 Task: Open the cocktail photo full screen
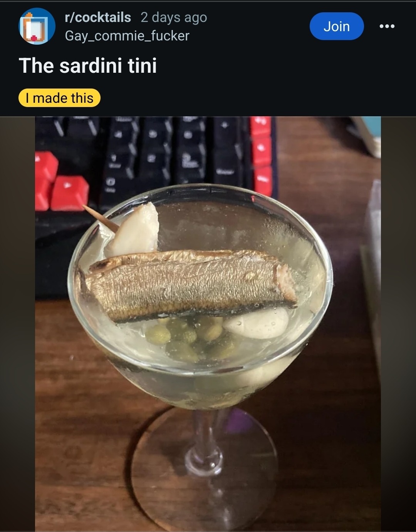click(x=208, y=324)
